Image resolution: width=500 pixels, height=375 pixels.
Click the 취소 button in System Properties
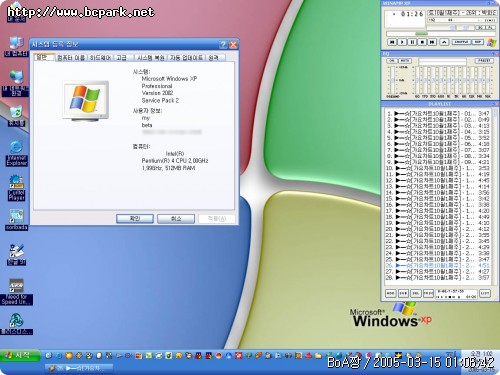[176, 219]
